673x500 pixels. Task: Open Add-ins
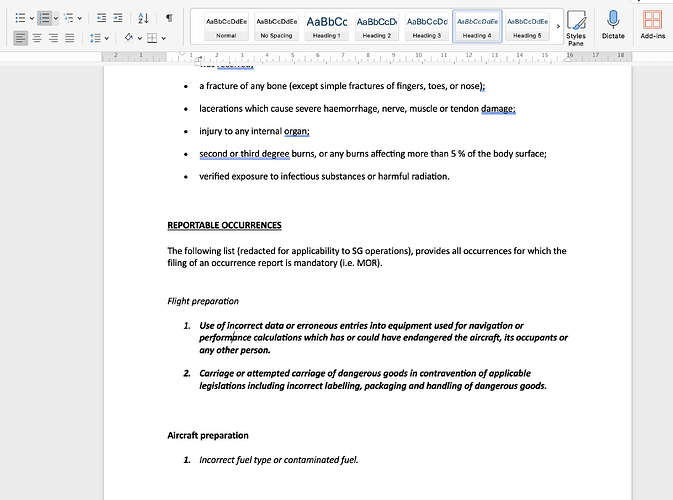[652, 25]
